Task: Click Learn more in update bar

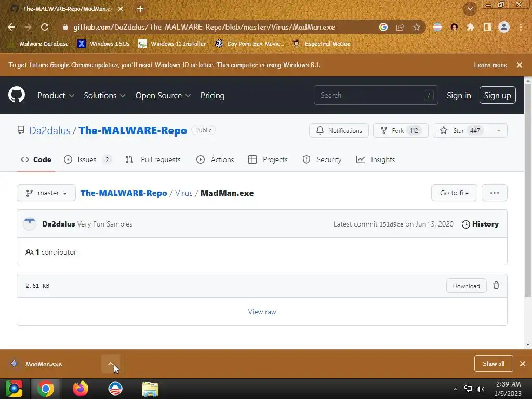Action: (490, 65)
